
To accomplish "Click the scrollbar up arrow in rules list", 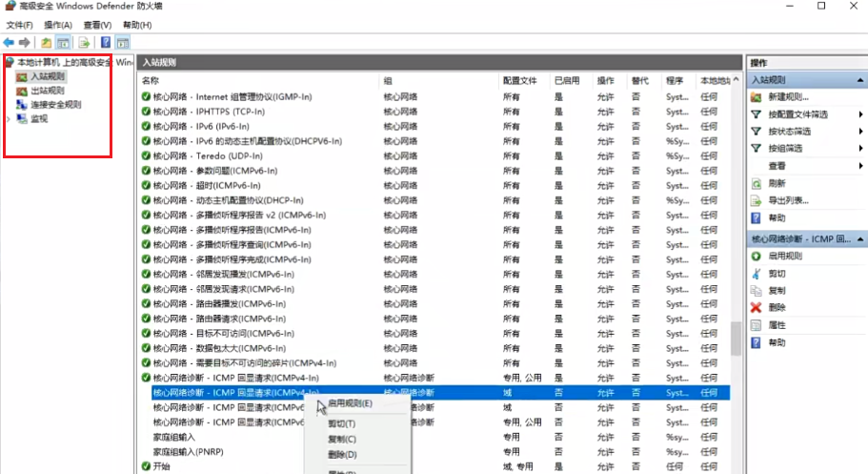I will [x=736, y=80].
